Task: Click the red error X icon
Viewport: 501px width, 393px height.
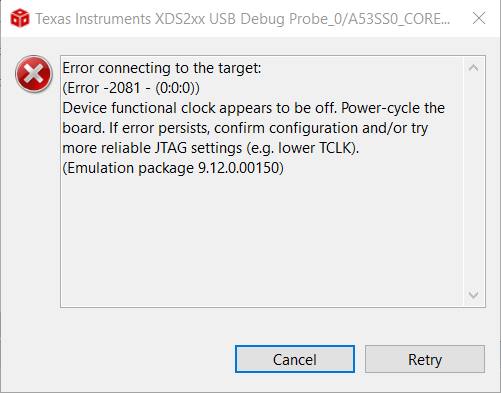Action: (x=34, y=74)
